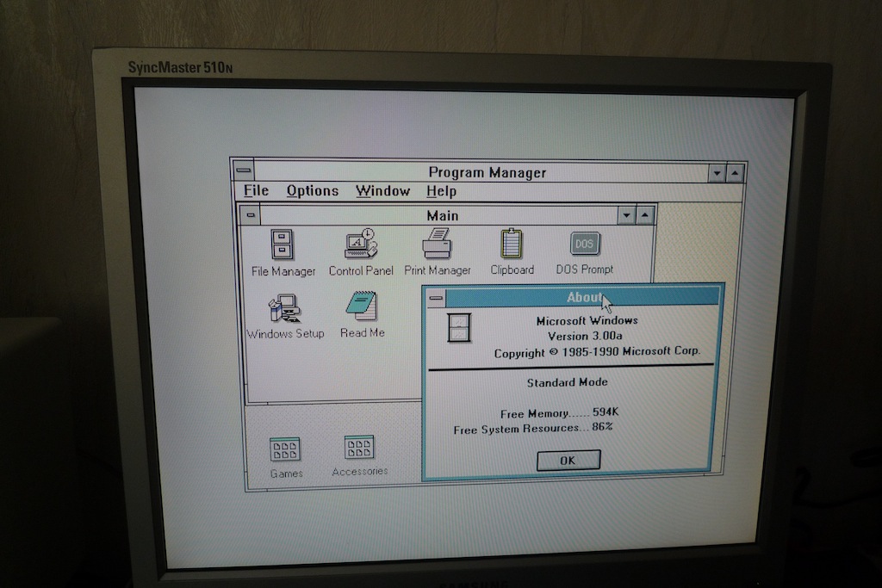Launch Print Manager from Main group
The width and height of the screenshot is (882, 588).
[438, 244]
